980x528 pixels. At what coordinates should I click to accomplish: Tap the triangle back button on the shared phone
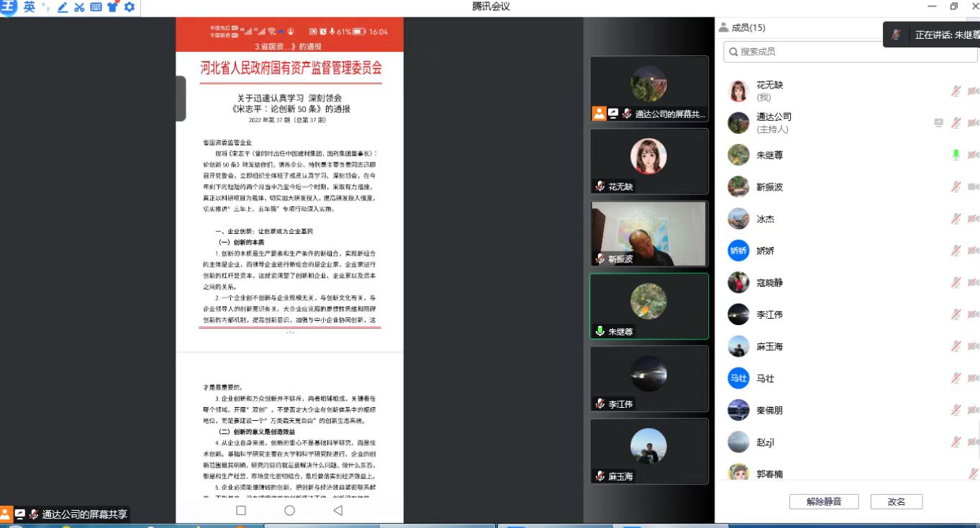click(337, 511)
